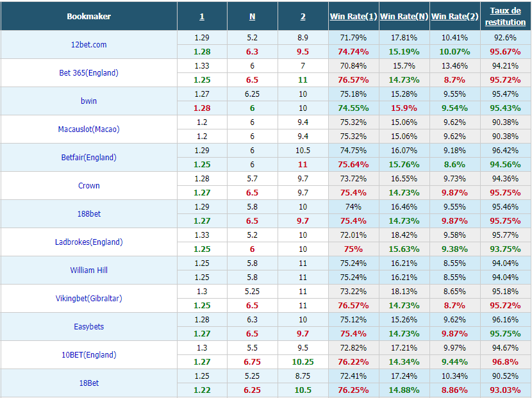The image size is (532, 398).
Task: Select 10BET's green 10.25 away odds
Action: 303,362
